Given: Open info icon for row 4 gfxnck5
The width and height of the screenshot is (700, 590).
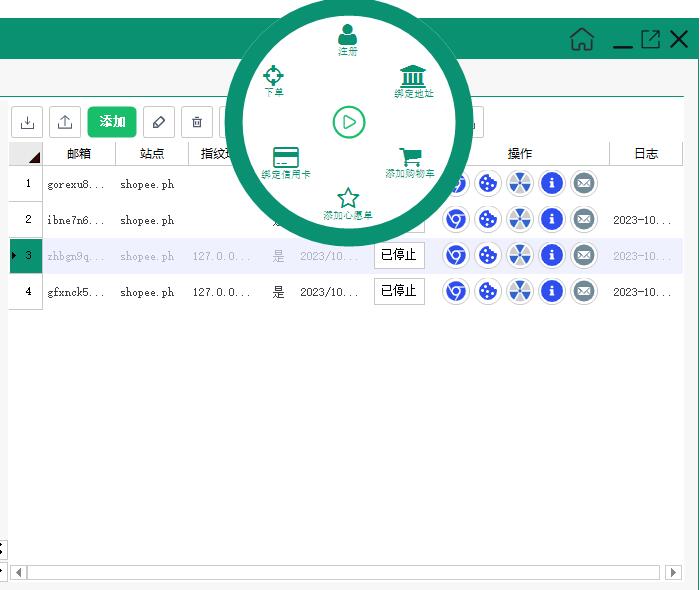Looking at the screenshot, I should pyautogui.click(x=552, y=291).
